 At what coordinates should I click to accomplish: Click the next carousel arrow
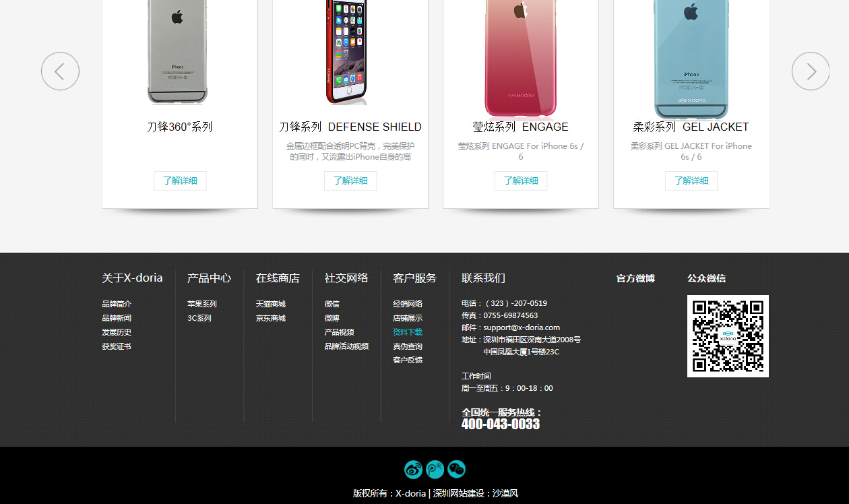(x=811, y=71)
